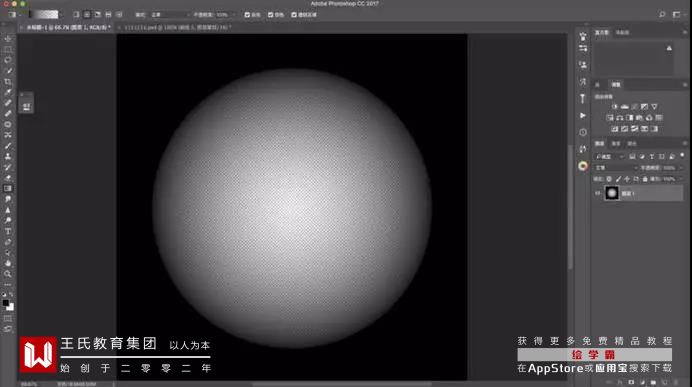The width and height of the screenshot is (692, 387).
Task: Toggle layer filtering switch on/off
Action: 682,155
